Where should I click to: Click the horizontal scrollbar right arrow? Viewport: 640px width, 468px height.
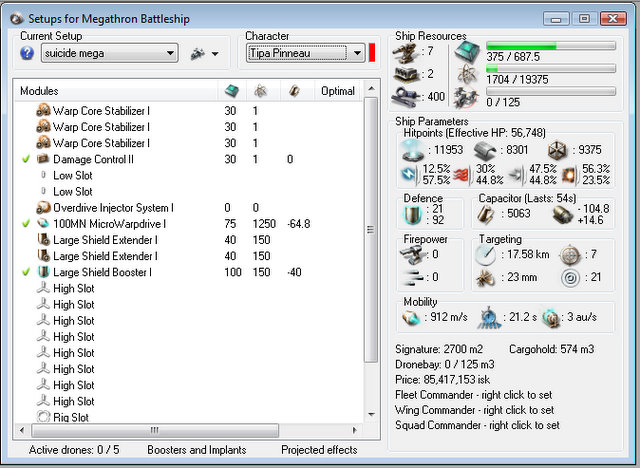pyautogui.click(x=354, y=430)
